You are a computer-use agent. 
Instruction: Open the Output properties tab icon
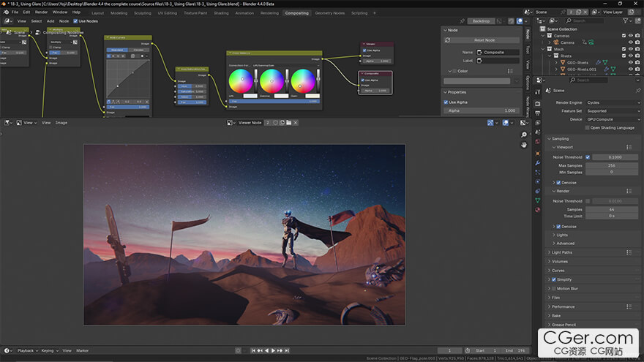pyautogui.click(x=538, y=113)
